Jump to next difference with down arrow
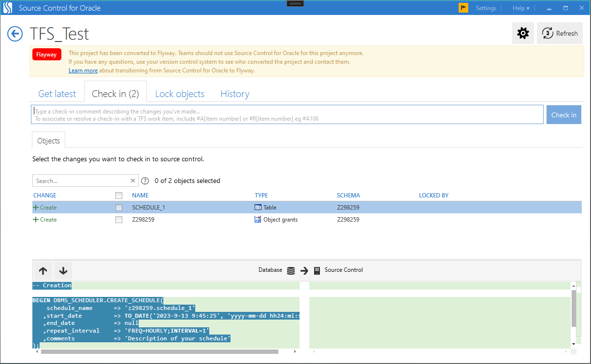The image size is (591, 364). tap(63, 270)
